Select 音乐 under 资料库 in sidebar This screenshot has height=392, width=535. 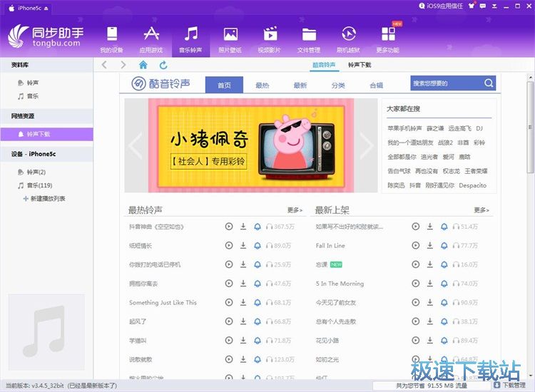(x=33, y=96)
